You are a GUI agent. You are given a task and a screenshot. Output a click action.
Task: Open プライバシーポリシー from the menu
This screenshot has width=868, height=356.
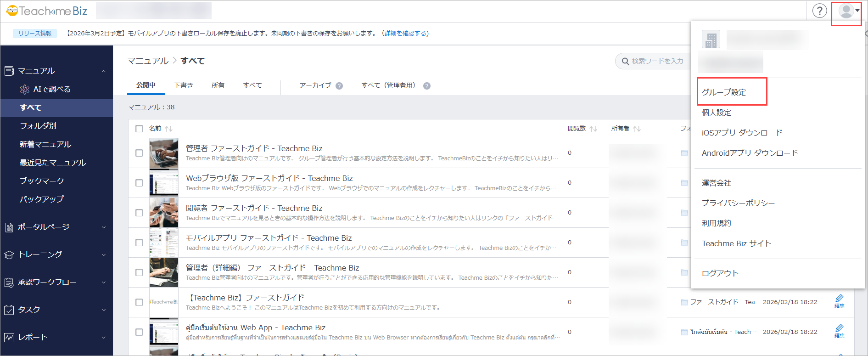[x=738, y=203]
